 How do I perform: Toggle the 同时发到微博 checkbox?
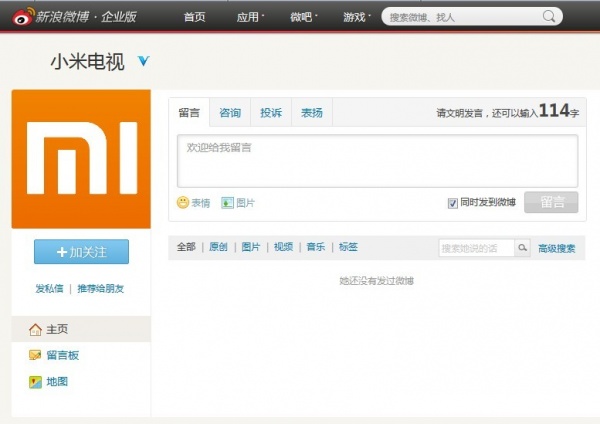coord(453,203)
